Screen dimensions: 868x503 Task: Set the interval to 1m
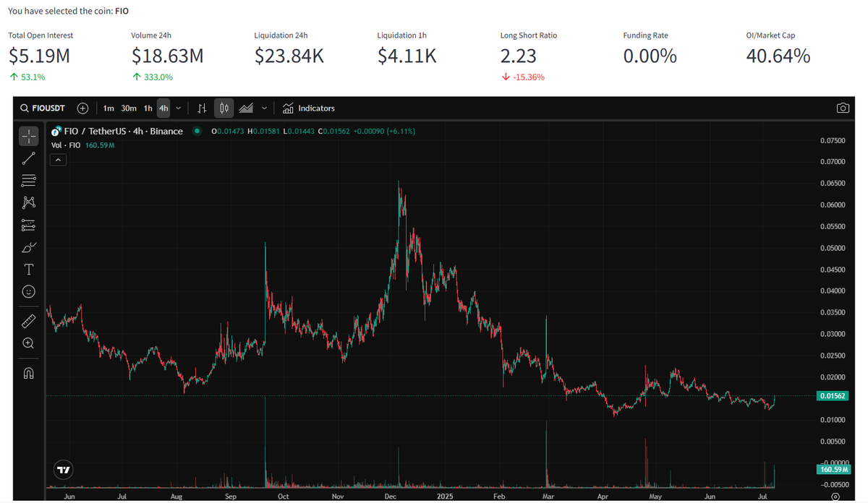pos(109,108)
